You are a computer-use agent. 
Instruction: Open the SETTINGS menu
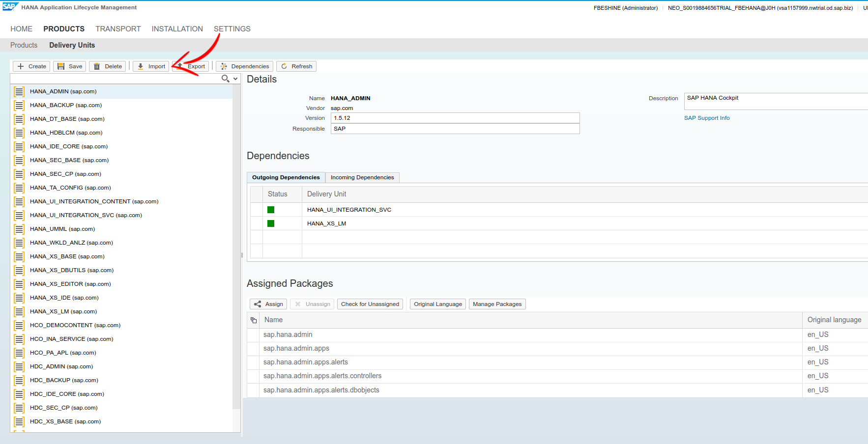(232, 29)
